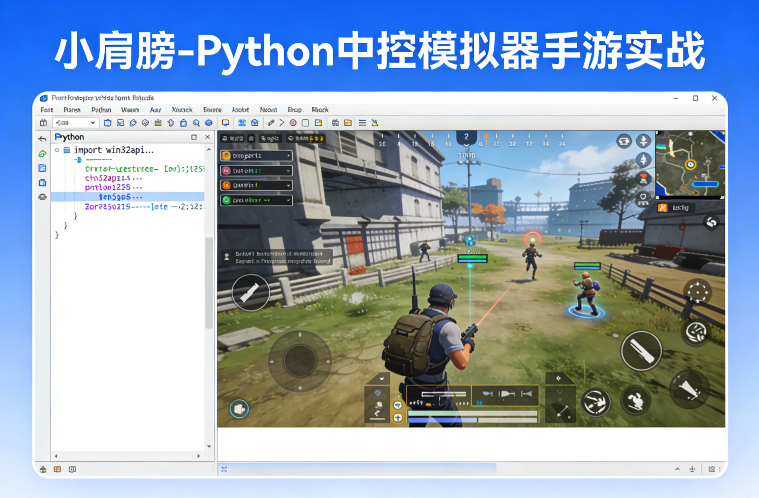Open the topmost game overlay dropdown
Screen dimensions: 759x498
point(257,156)
